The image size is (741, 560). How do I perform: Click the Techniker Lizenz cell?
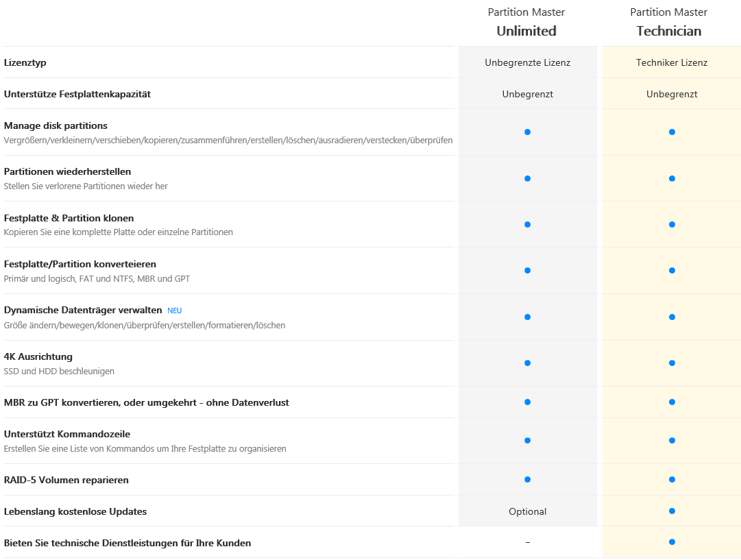point(672,62)
